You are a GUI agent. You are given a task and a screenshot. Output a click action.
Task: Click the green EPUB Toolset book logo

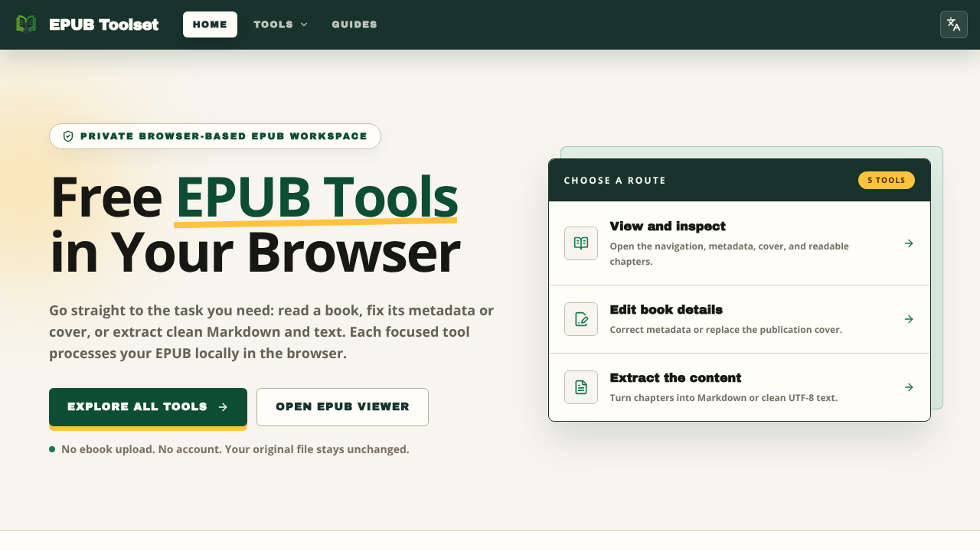[26, 24]
